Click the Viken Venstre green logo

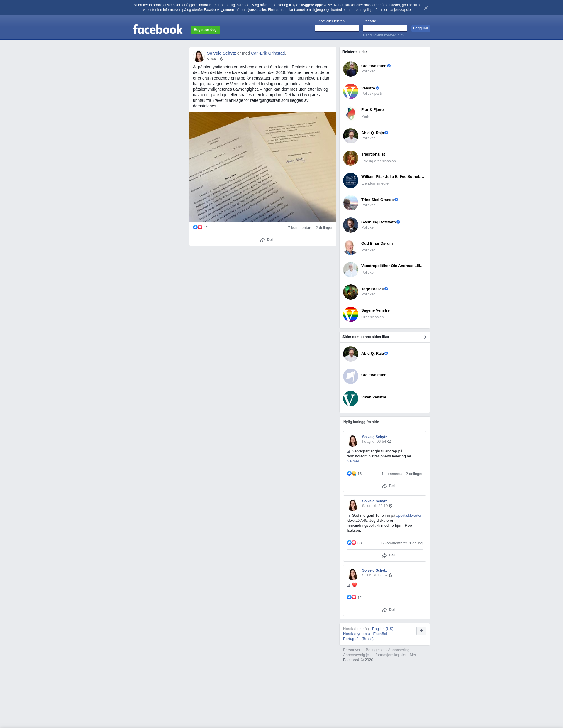coord(350,398)
